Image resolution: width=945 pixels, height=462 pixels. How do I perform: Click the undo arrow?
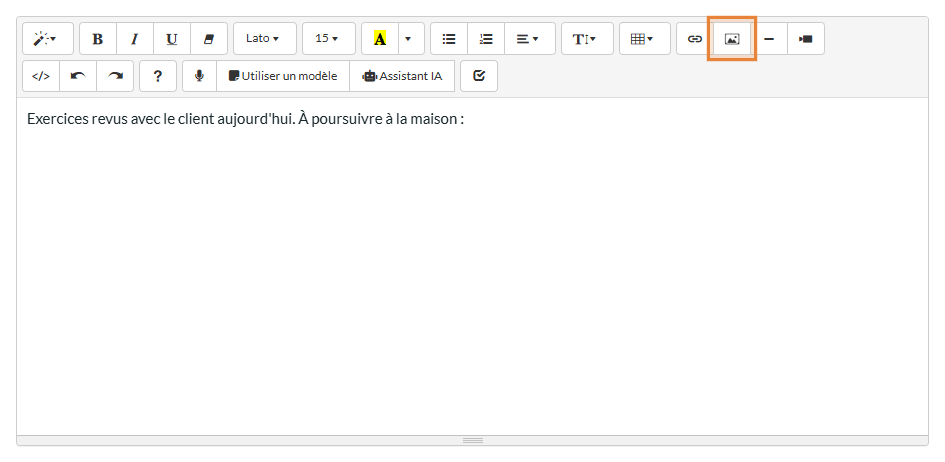point(78,76)
